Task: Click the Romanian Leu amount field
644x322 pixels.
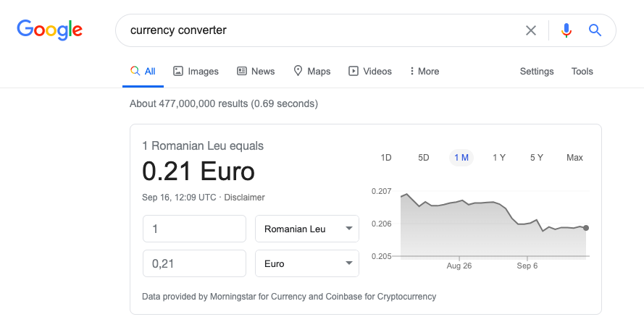Action: (194, 229)
